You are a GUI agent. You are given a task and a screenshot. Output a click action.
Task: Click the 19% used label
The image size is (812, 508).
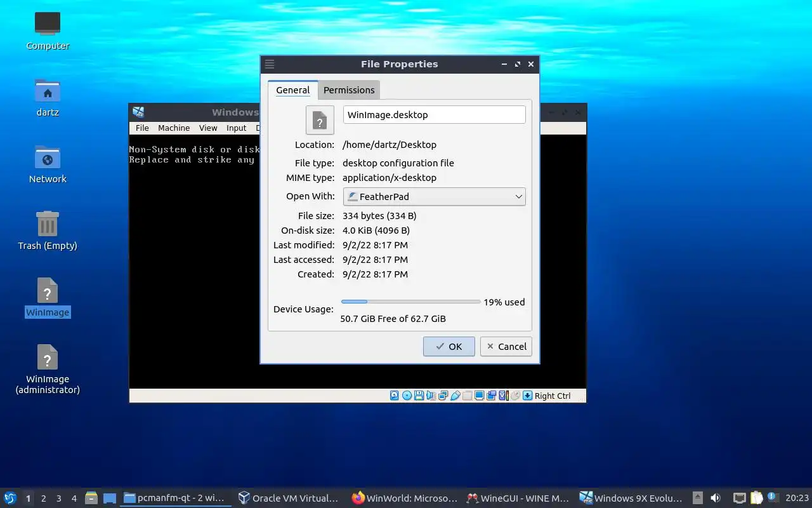coord(504,302)
